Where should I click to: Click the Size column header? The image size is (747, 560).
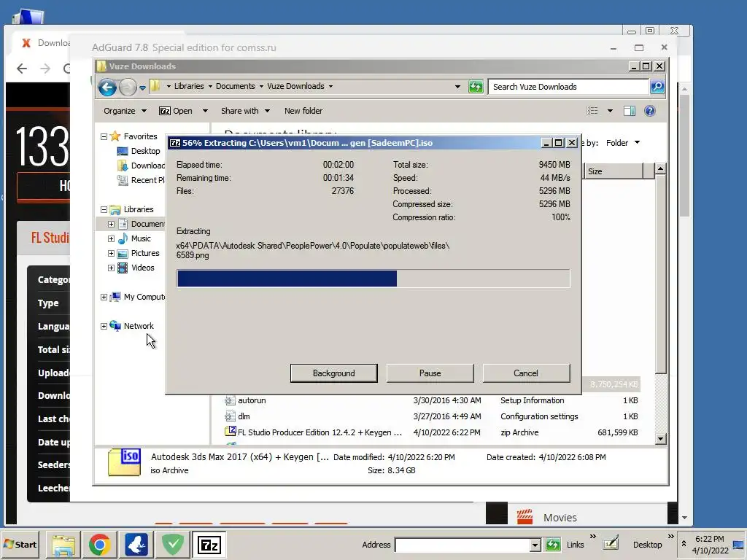click(x=614, y=171)
